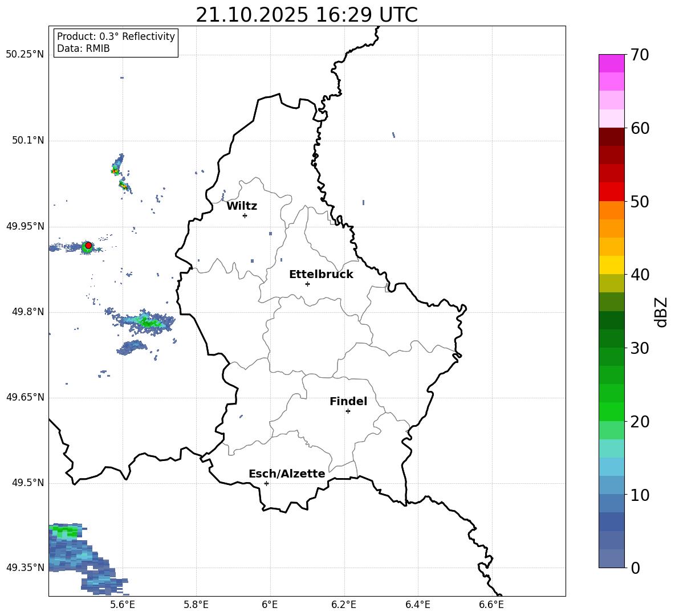675x616 pixels.
Task: Click the 'Product: 0.3° Reflectivity' text
Action: tap(116, 36)
